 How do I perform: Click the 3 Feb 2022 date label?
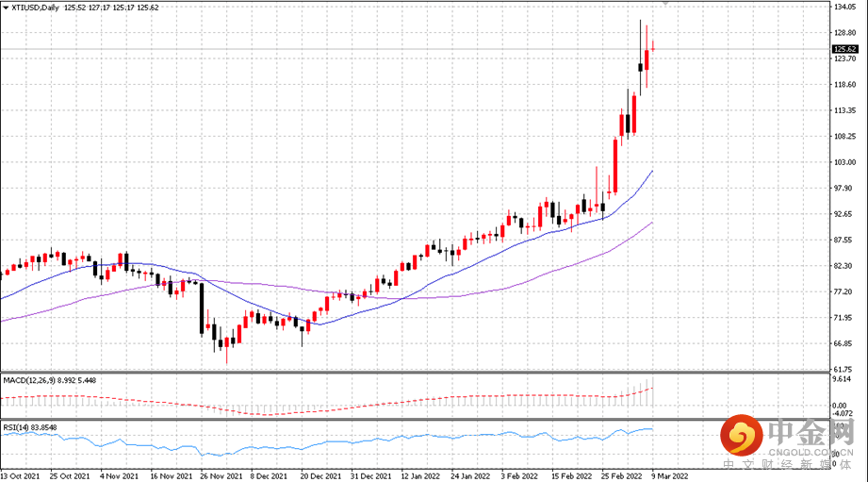coord(519,476)
